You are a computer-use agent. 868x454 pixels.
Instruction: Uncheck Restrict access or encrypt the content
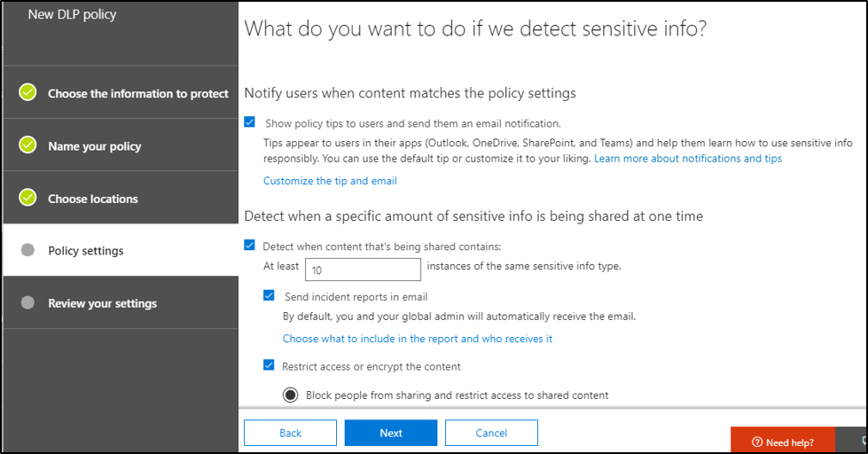(270, 365)
